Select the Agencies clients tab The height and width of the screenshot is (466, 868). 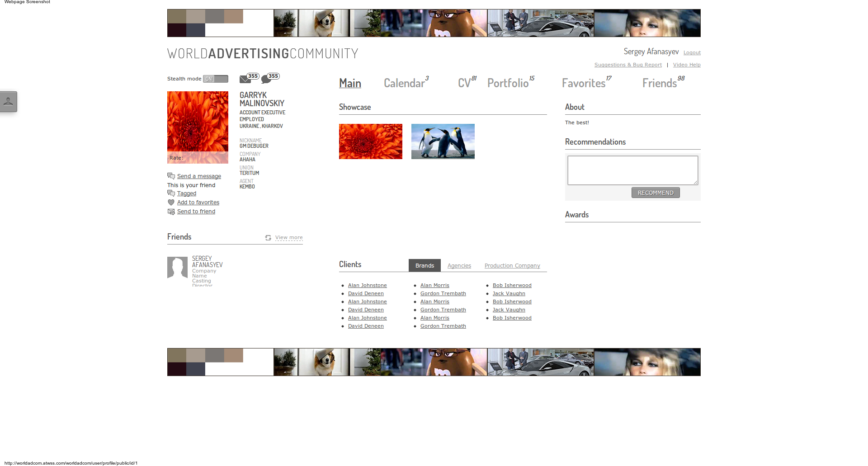pos(459,266)
